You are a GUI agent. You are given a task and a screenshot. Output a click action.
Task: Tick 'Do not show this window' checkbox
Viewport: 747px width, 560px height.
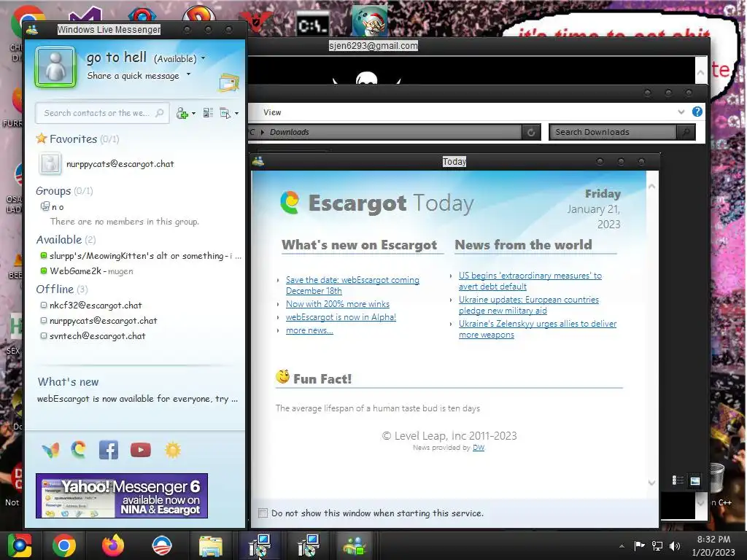(x=263, y=513)
